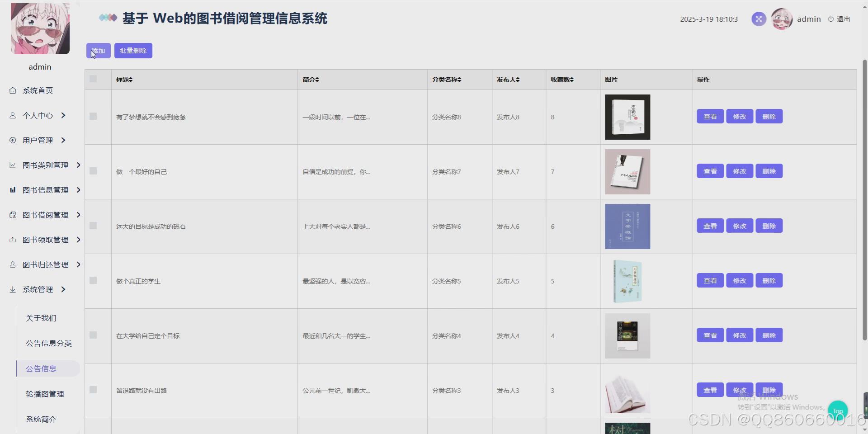Click the 图书信息管理 bar chart icon
Screen dimensions: 868x434
pyautogui.click(x=13, y=190)
